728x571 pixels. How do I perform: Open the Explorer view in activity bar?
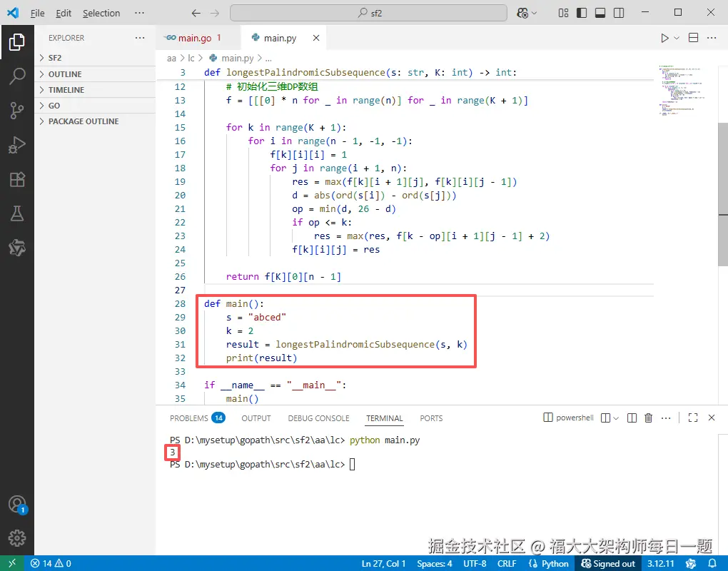[x=16, y=42]
